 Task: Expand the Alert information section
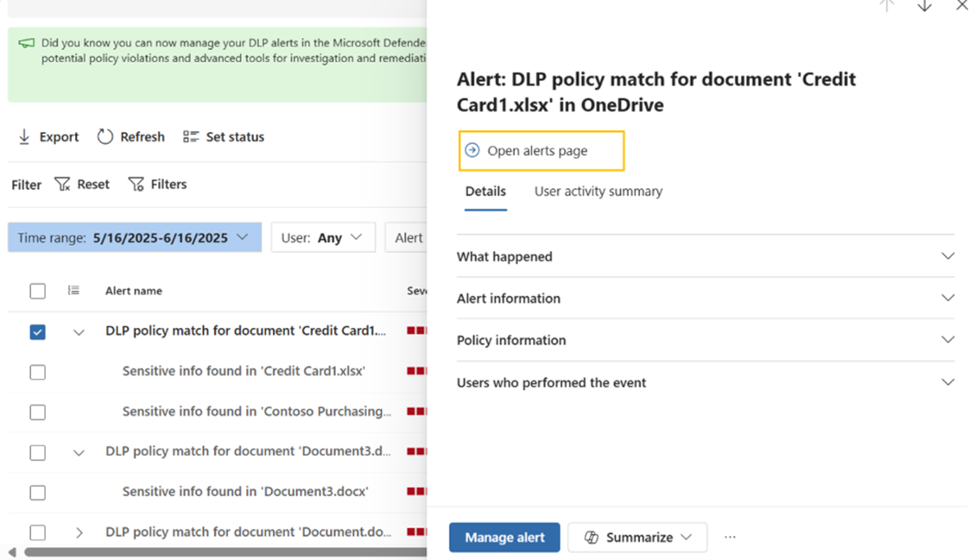[x=706, y=299]
